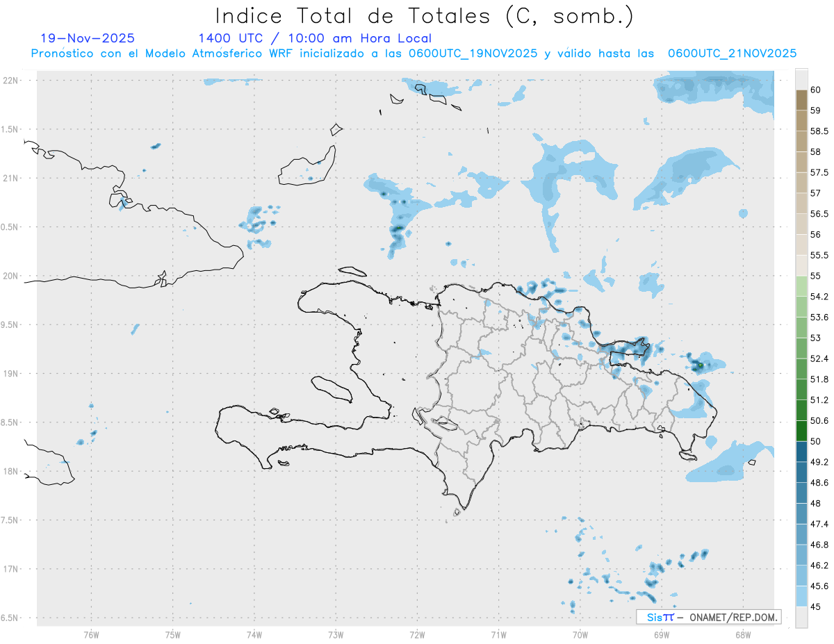Click the color scale value "50.6"
The width and height of the screenshot is (834, 644).
point(819,420)
